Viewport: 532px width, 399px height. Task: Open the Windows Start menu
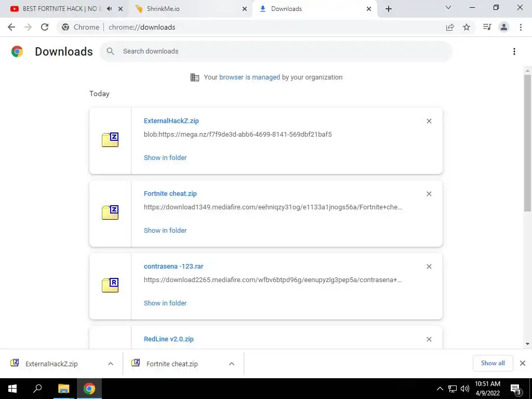(x=12, y=389)
